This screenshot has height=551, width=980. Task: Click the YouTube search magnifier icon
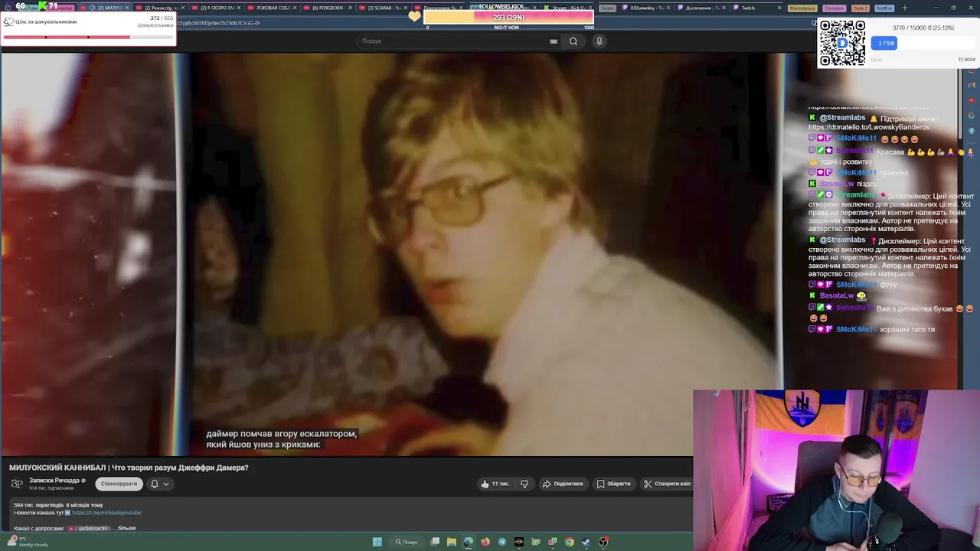coord(573,41)
